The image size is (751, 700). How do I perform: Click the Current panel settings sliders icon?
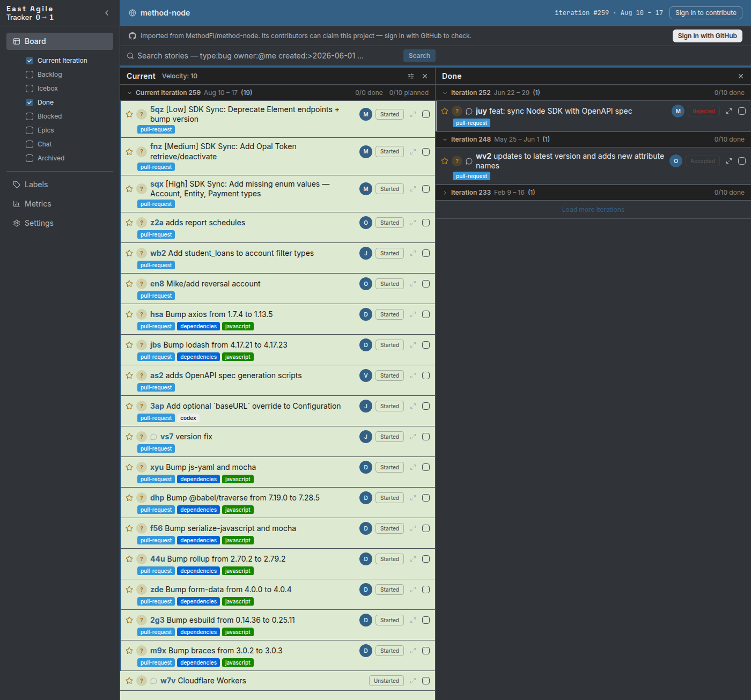coord(411,76)
